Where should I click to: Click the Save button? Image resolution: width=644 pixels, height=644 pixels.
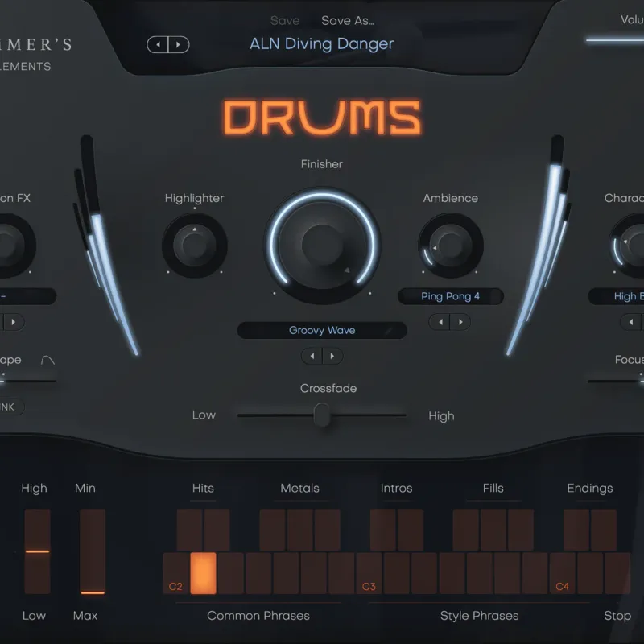click(x=285, y=21)
